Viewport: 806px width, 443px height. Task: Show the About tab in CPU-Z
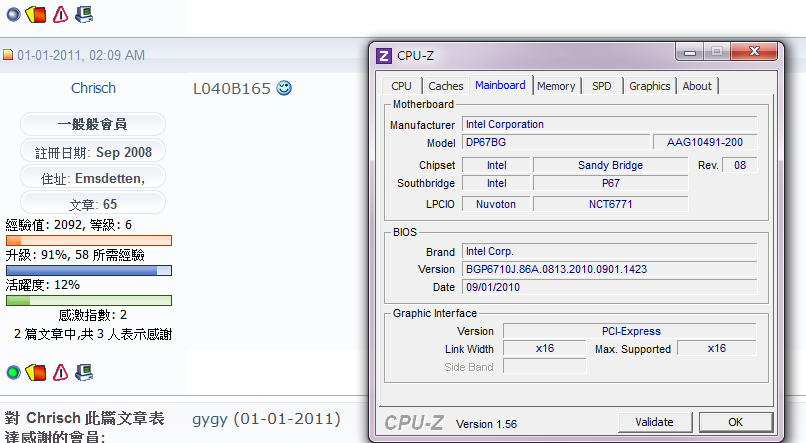click(x=697, y=86)
